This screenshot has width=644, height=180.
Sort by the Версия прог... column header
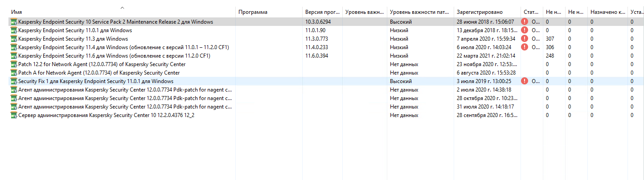coord(322,12)
